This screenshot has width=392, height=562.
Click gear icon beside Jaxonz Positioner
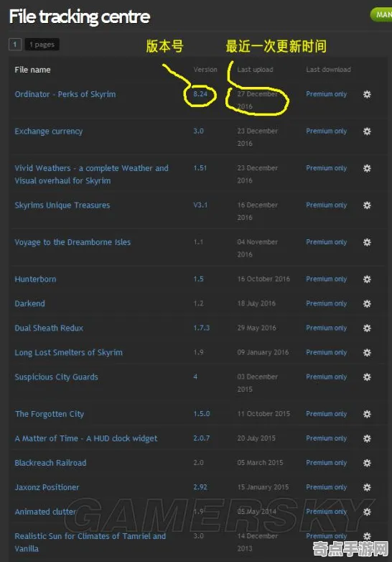(x=367, y=487)
